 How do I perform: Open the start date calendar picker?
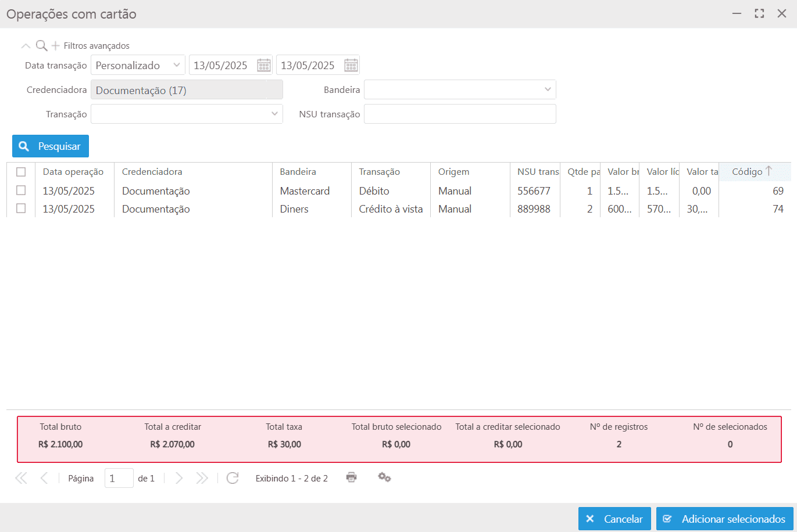coord(264,65)
